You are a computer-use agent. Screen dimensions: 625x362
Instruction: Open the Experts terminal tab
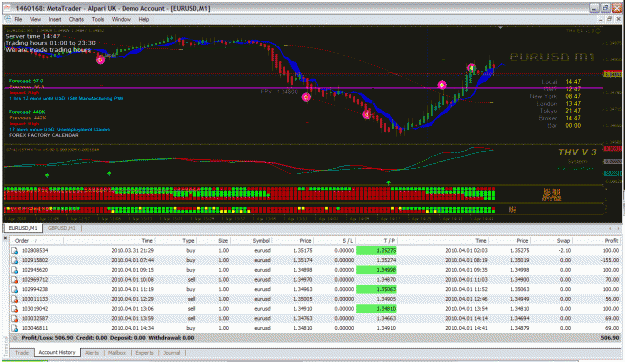click(x=144, y=353)
